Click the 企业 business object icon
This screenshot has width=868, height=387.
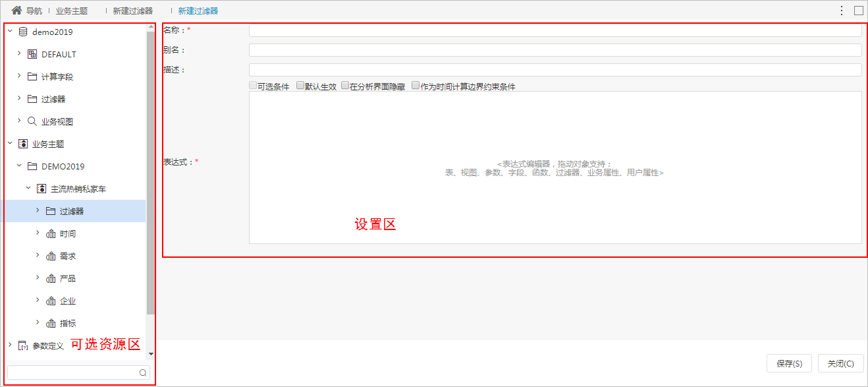coord(51,301)
